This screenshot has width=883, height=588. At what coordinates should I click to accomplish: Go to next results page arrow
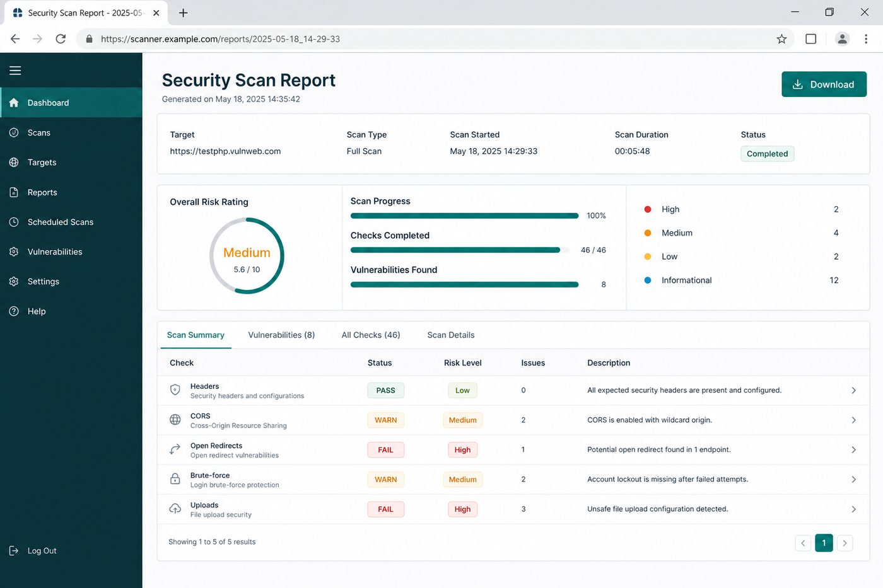coord(845,543)
